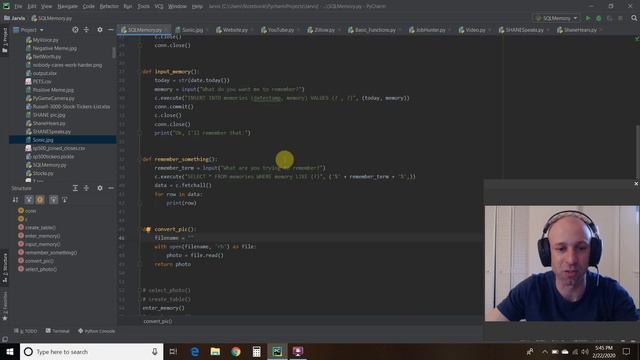Hide the Structure panel with minus icon
640x360 pixels.
point(111,188)
